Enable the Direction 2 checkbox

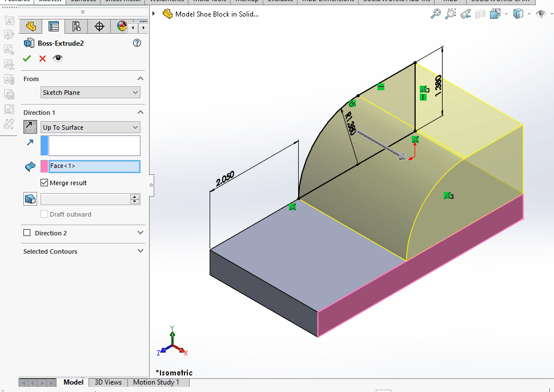coord(27,233)
